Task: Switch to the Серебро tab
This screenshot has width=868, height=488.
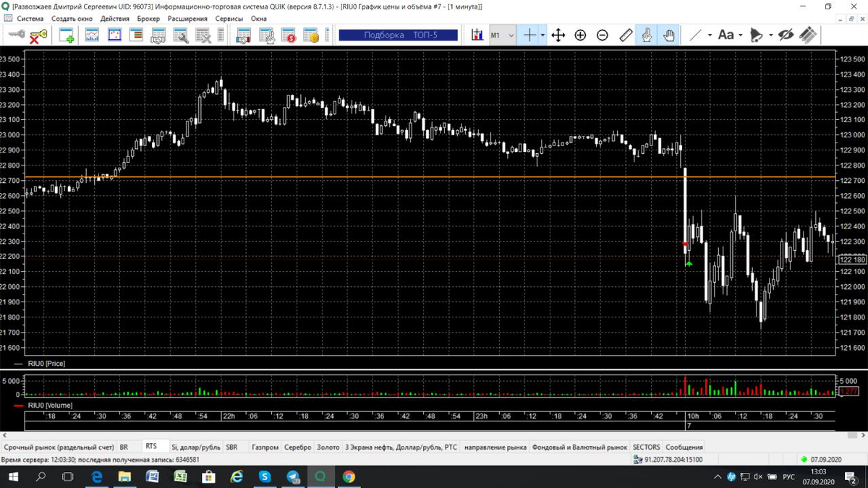Action: (x=298, y=448)
